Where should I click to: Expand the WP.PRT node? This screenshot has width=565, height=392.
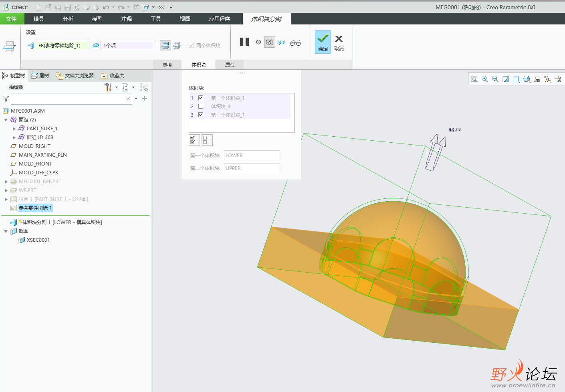point(6,190)
